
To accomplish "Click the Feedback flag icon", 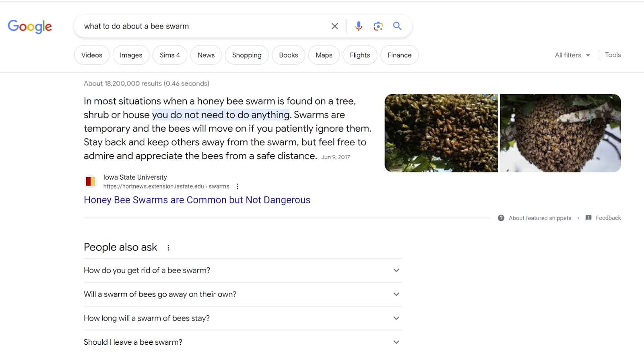I will [588, 218].
